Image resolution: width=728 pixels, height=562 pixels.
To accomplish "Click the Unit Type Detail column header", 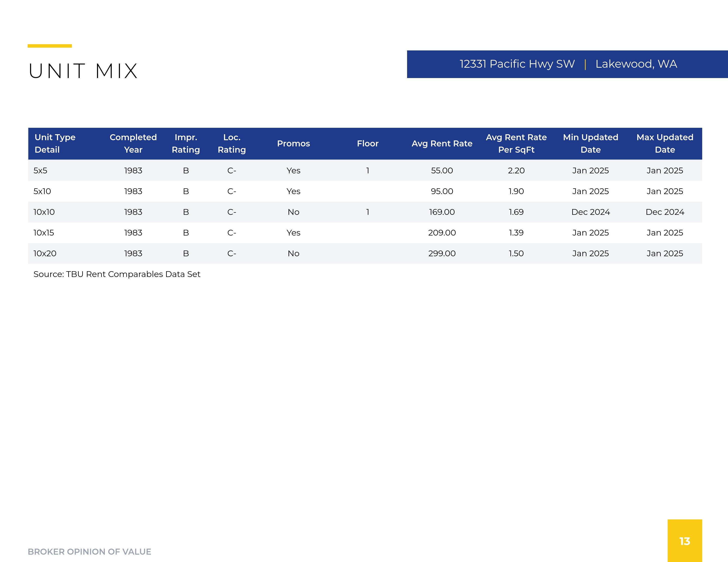I will coord(55,143).
